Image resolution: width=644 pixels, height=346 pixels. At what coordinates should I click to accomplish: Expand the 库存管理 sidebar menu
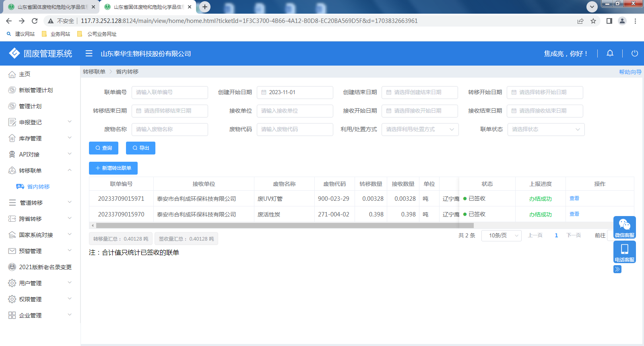tap(40, 138)
